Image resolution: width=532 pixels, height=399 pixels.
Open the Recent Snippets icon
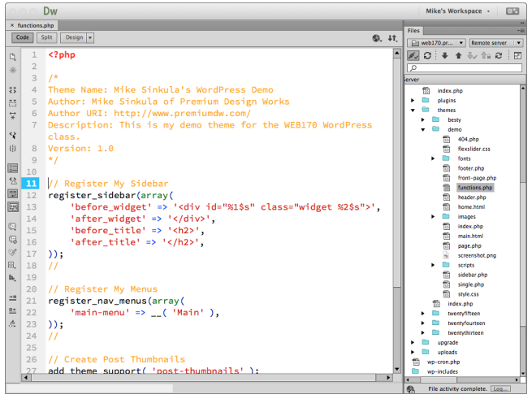pos(12,265)
